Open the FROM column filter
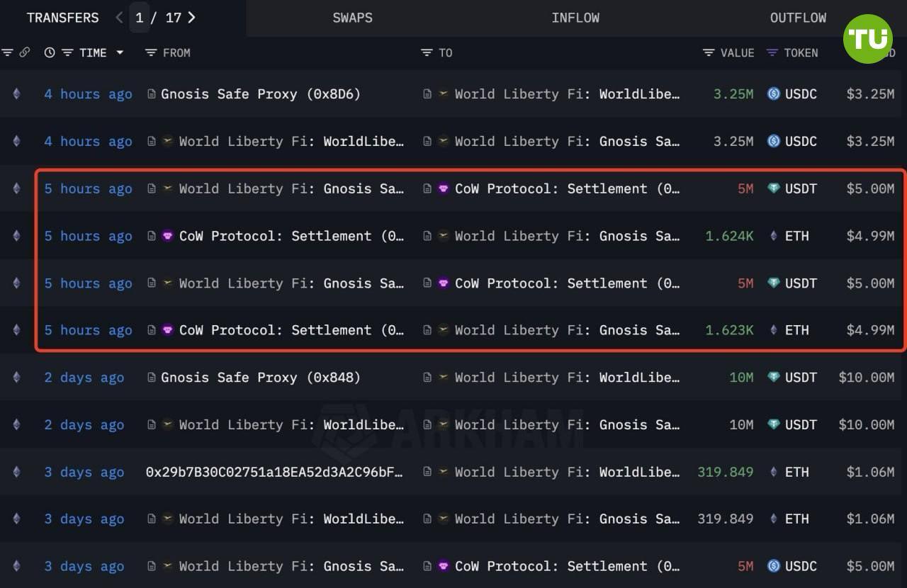This screenshot has height=588, width=907. click(x=150, y=52)
